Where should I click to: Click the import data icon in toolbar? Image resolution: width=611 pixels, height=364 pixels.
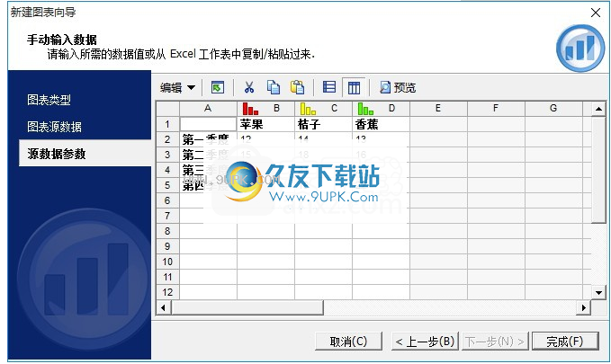click(218, 87)
